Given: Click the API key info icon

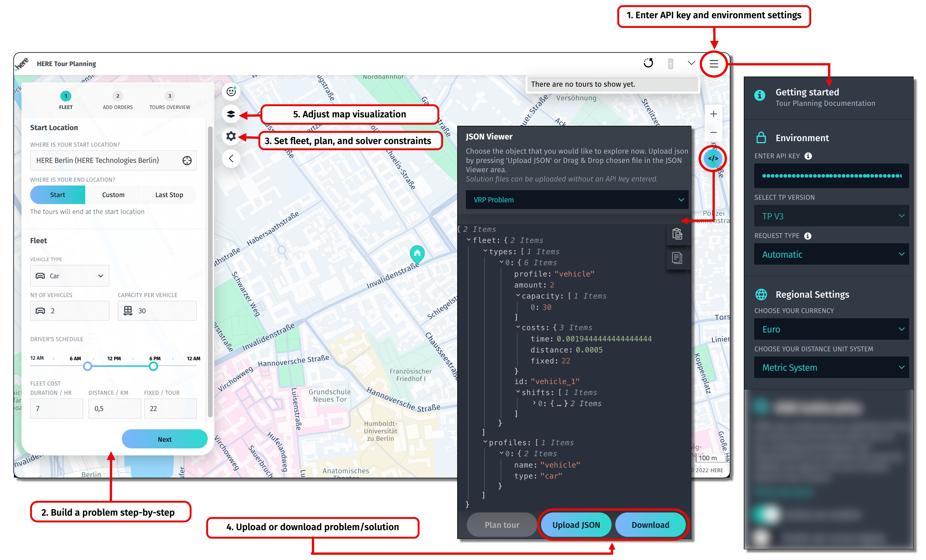Looking at the screenshot, I should click(x=808, y=156).
